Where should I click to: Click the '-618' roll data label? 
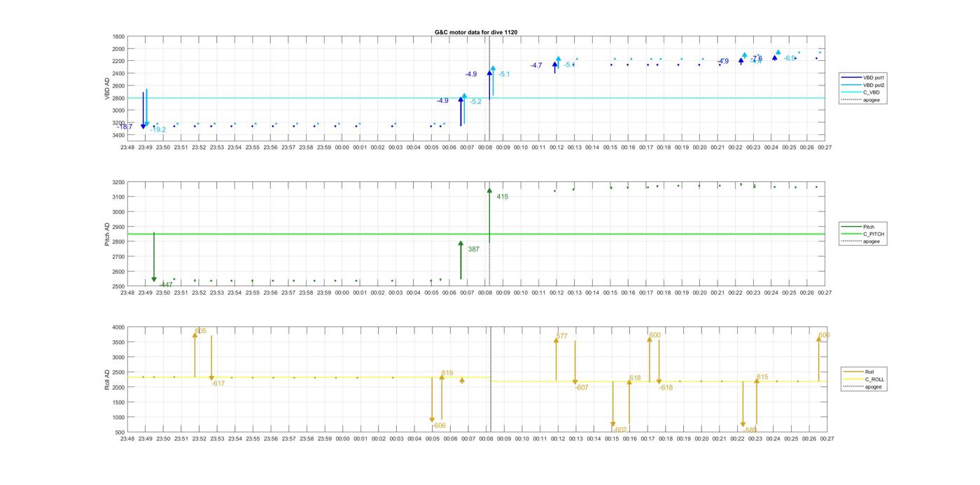[x=666, y=388]
